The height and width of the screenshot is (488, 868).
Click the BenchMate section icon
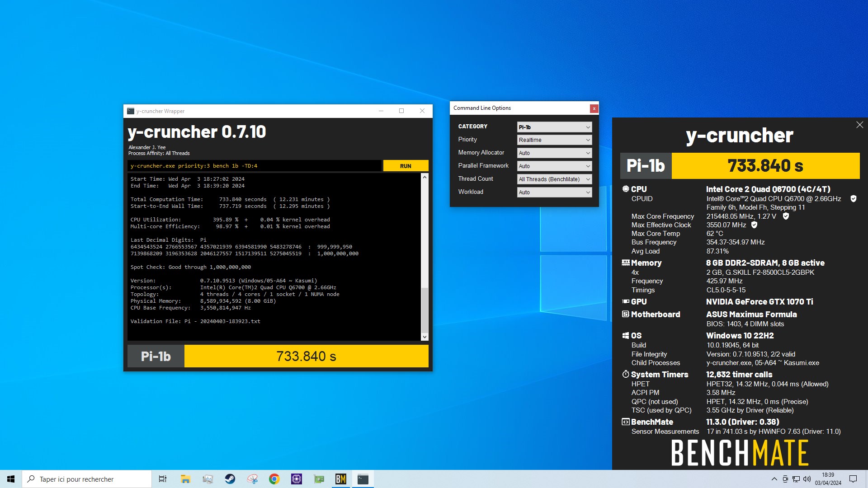click(x=626, y=422)
